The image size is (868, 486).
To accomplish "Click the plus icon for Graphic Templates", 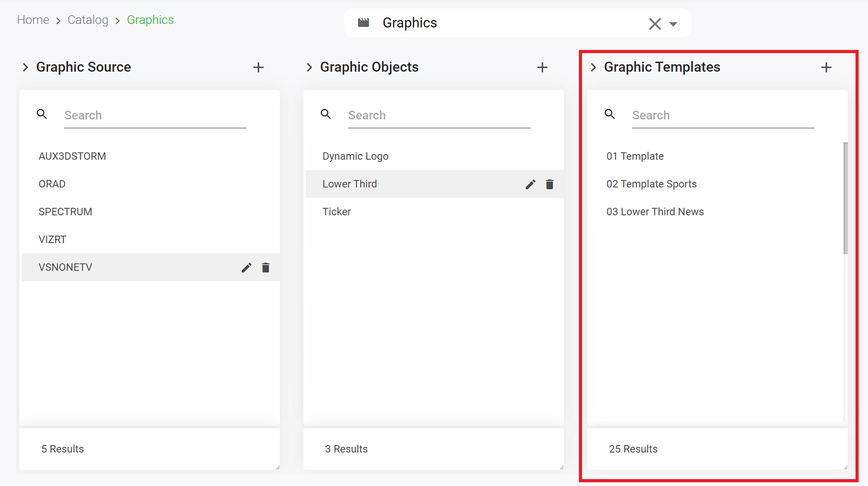I will (826, 67).
